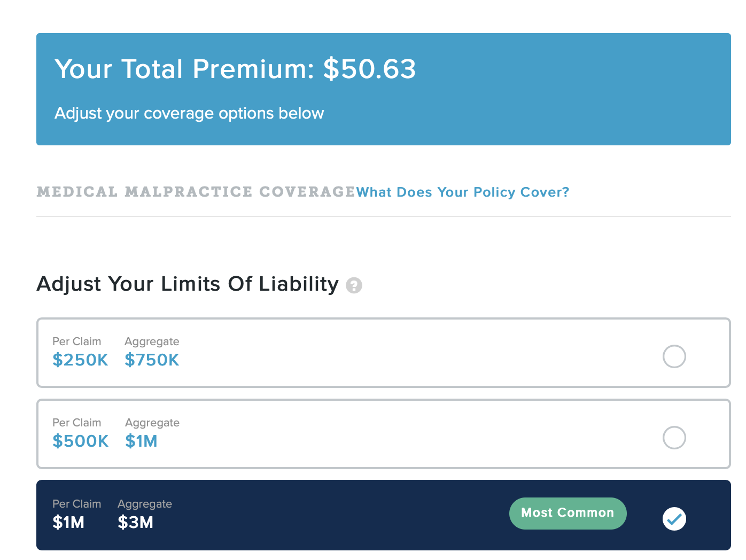Click the help question mark icon beside Limits Of Liability
The height and width of the screenshot is (560, 746).
(354, 285)
